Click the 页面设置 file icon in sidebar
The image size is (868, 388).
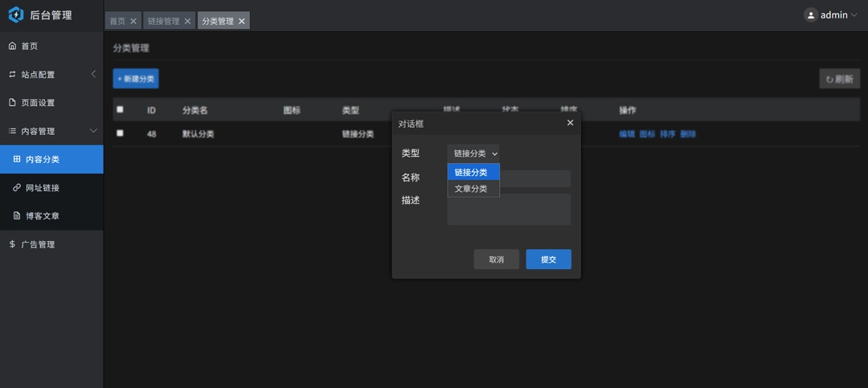12,103
